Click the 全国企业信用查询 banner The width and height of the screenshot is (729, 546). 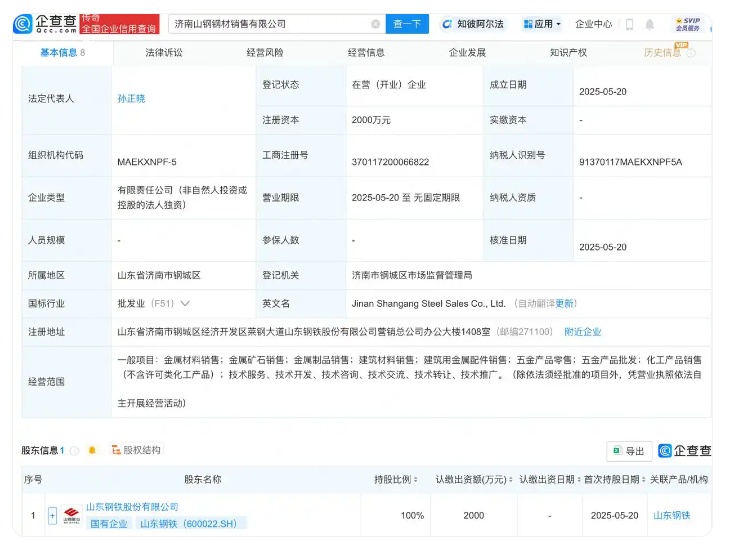pos(119,24)
